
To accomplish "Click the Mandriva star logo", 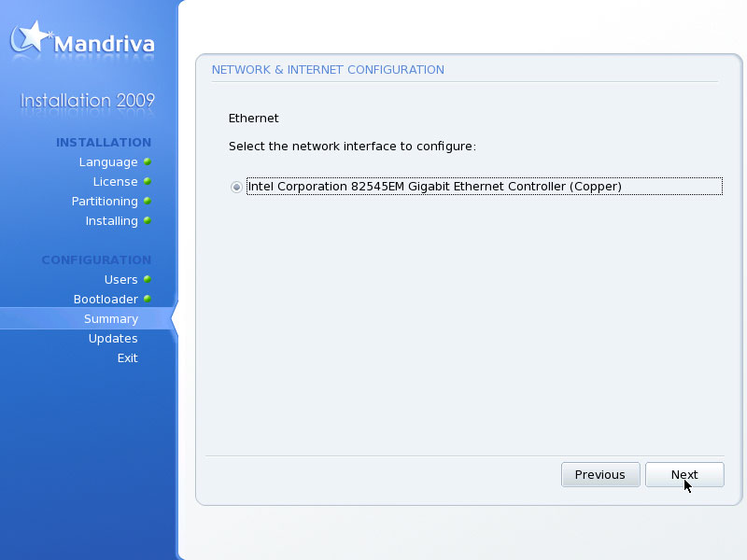I will (30, 37).
